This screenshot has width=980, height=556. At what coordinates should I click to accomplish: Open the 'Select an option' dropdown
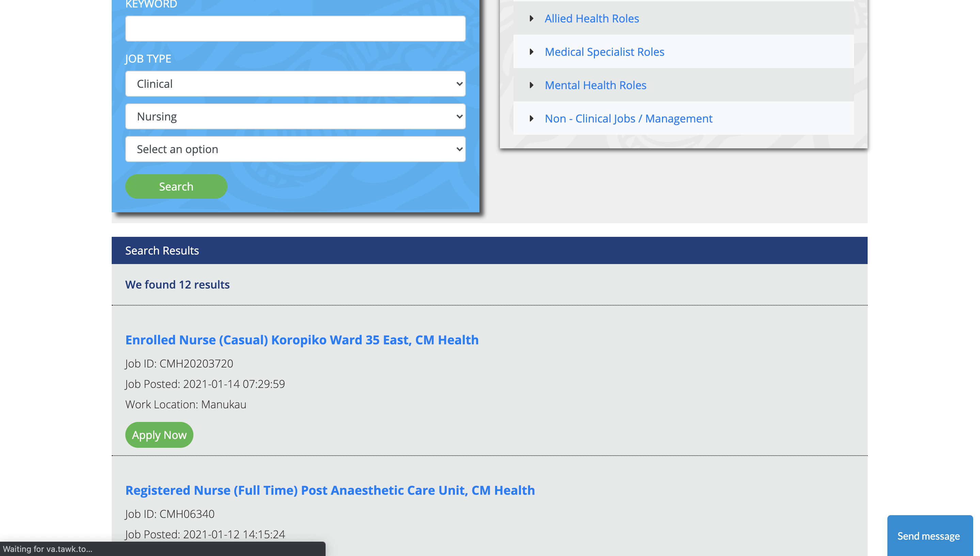tap(295, 149)
